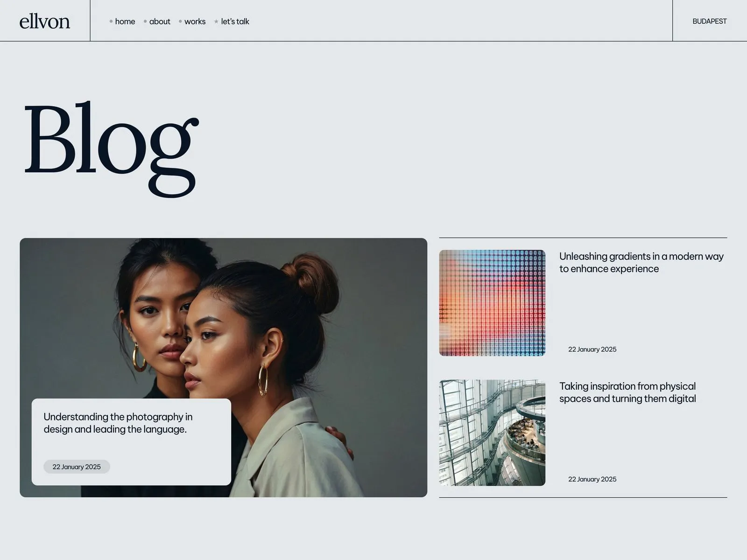Open 'Taking inspiration from physical spaces' article
The width and height of the screenshot is (747, 560).
pos(627,392)
